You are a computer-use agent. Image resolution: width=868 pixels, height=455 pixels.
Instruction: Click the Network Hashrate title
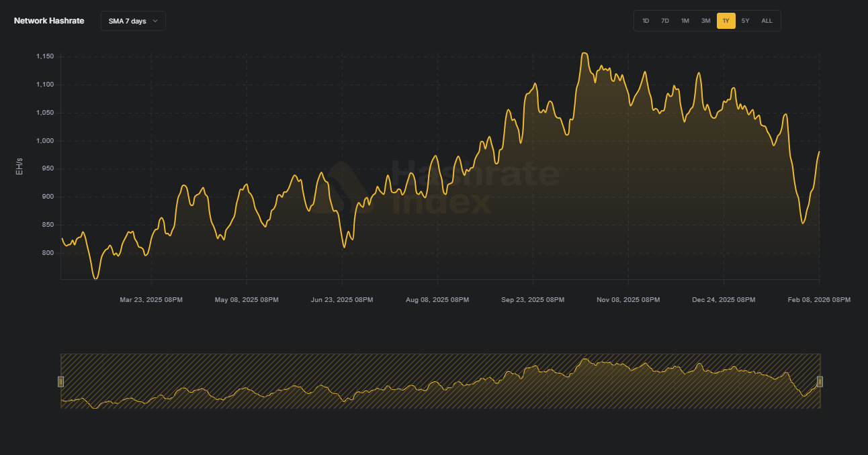(x=48, y=21)
